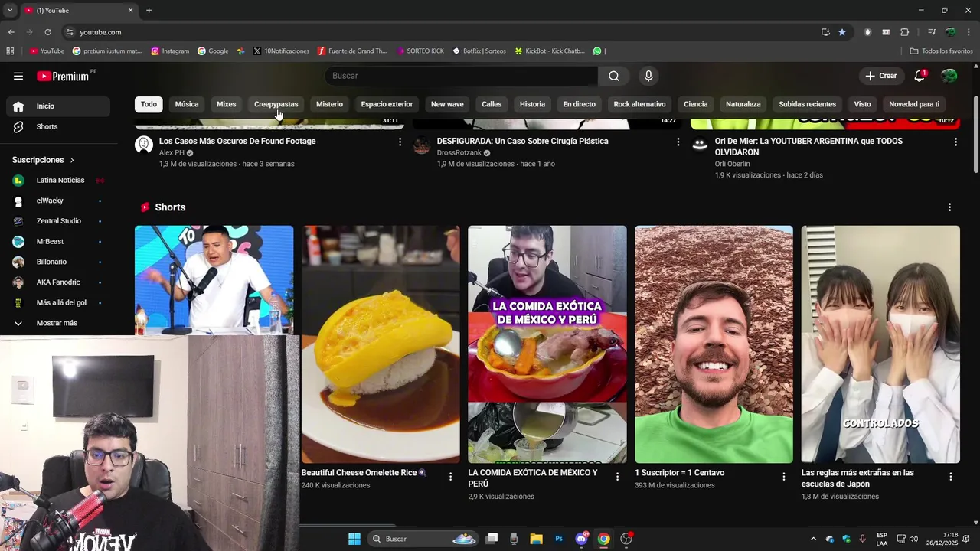Open Los Casos Más Oscuros De Found Footage title

pos(237,142)
